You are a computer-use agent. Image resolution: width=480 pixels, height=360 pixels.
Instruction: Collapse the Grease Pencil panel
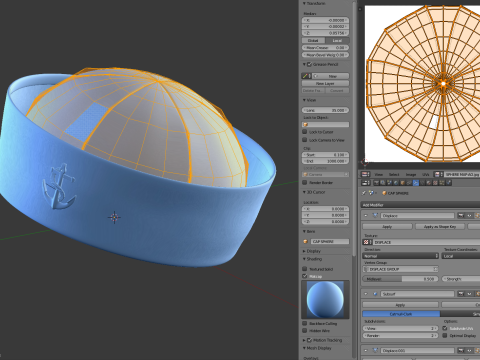pyautogui.click(x=304, y=64)
